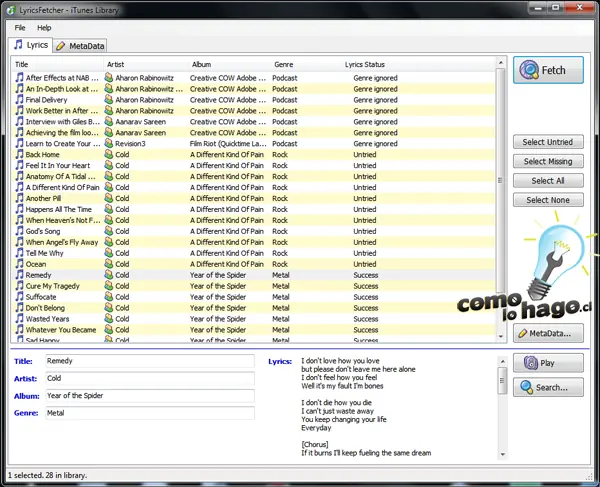Viewport: 600px width, 487px height.
Task: Click the note icon next to Ocean
Action: [x=19, y=264]
